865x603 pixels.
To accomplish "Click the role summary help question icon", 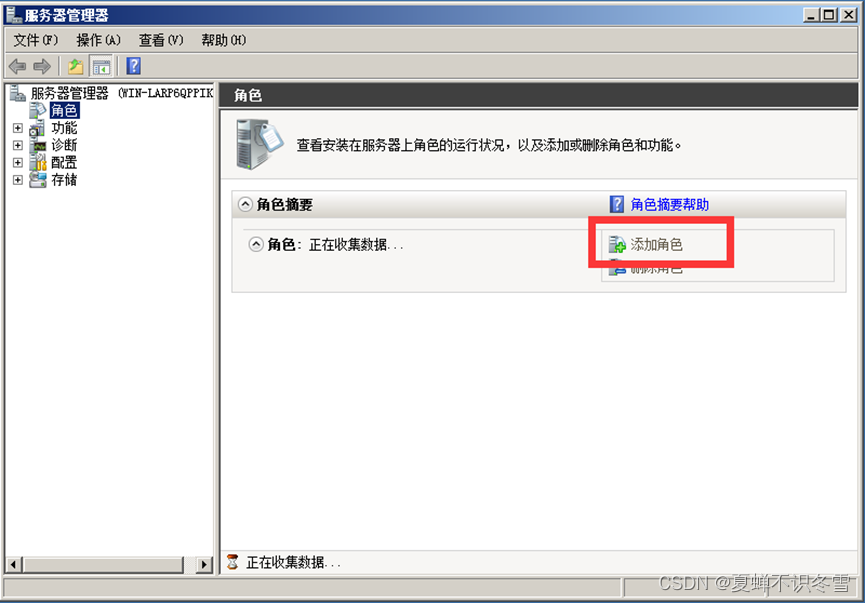I will point(617,205).
